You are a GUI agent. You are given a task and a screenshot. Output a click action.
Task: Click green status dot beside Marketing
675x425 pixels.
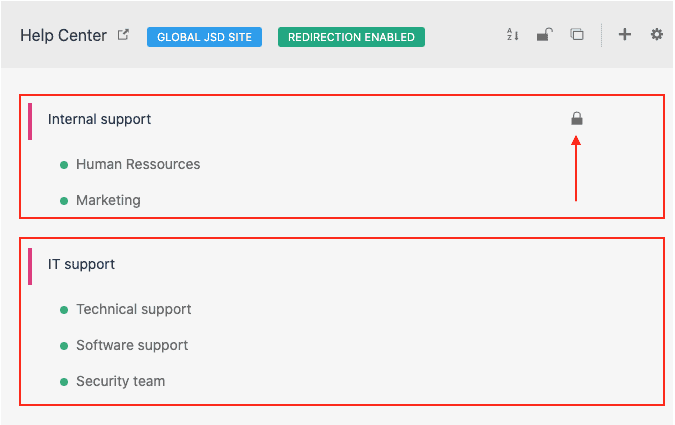[x=64, y=200]
